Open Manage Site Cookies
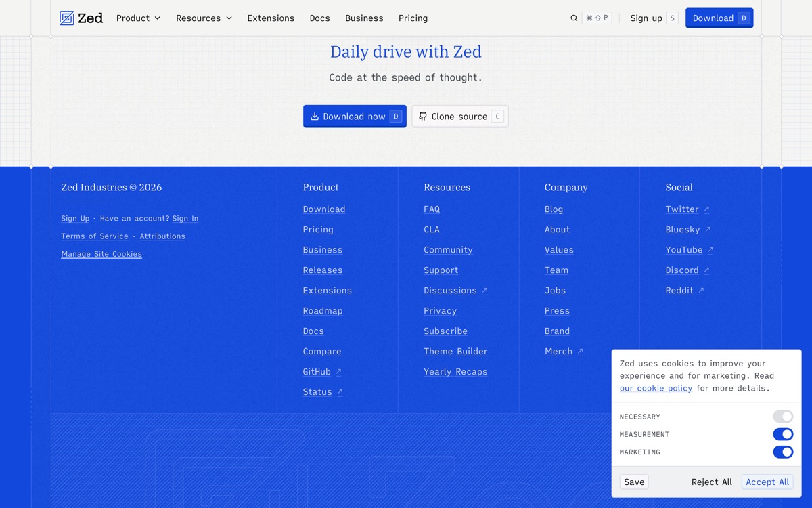 point(101,254)
